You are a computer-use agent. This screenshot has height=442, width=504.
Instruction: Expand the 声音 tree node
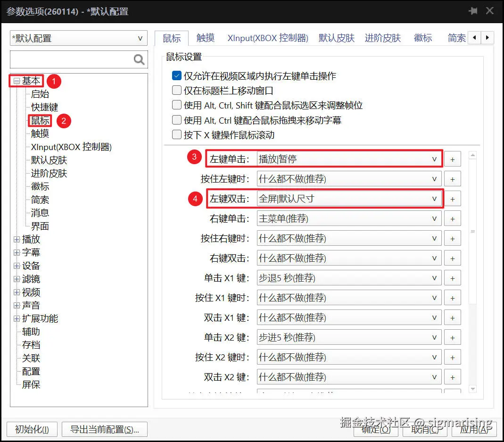pos(17,305)
